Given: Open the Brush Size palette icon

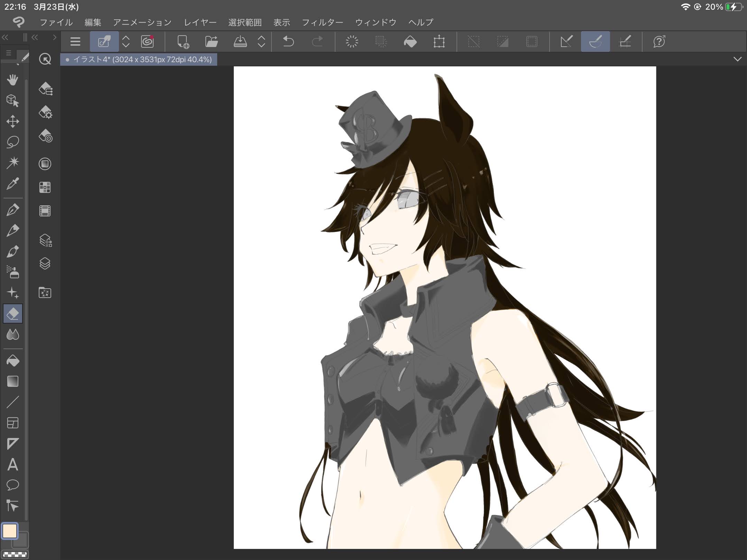Looking at the screenshot, I should [45, 136].
